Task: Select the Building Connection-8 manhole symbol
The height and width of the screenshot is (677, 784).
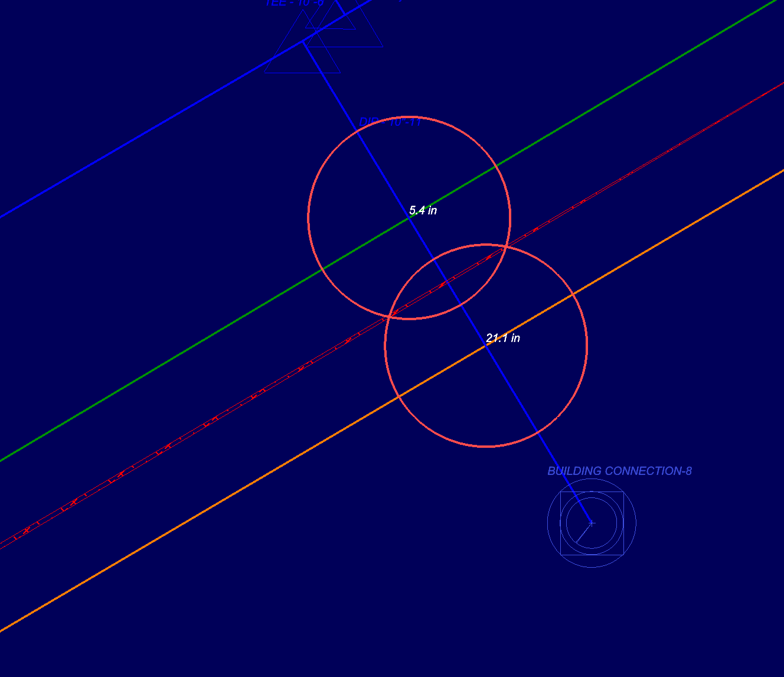Action: [592, 523]
